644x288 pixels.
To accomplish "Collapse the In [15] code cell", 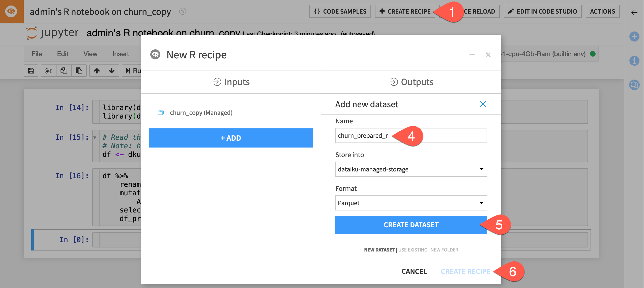I will [x=95, y=137].
